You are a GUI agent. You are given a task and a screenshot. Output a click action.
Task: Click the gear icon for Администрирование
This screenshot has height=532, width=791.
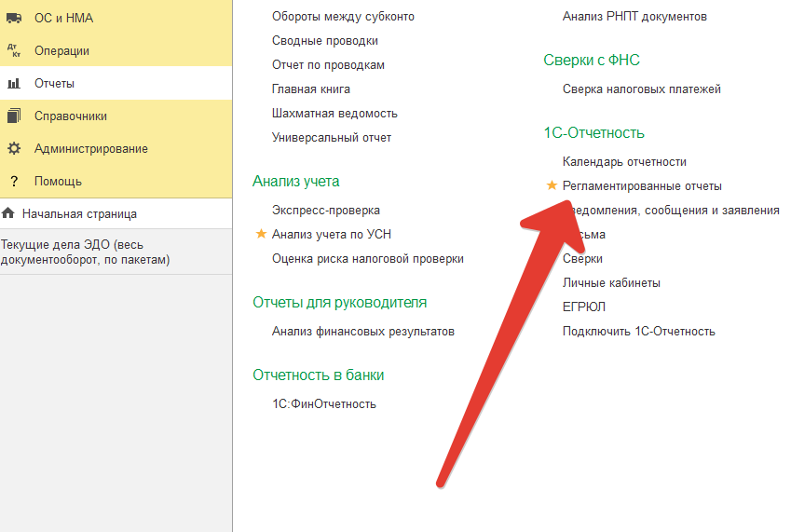pos(14,149)
